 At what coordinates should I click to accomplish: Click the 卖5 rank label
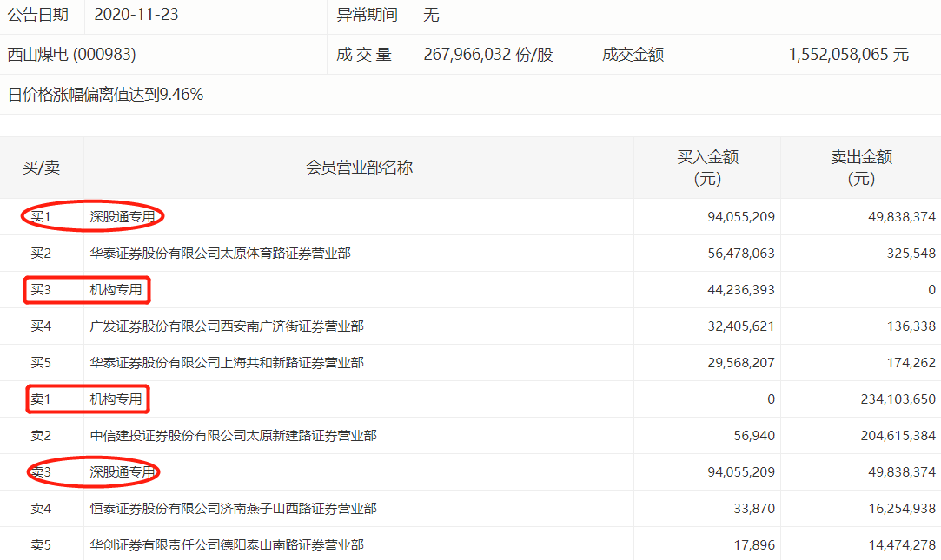point(41,545)
